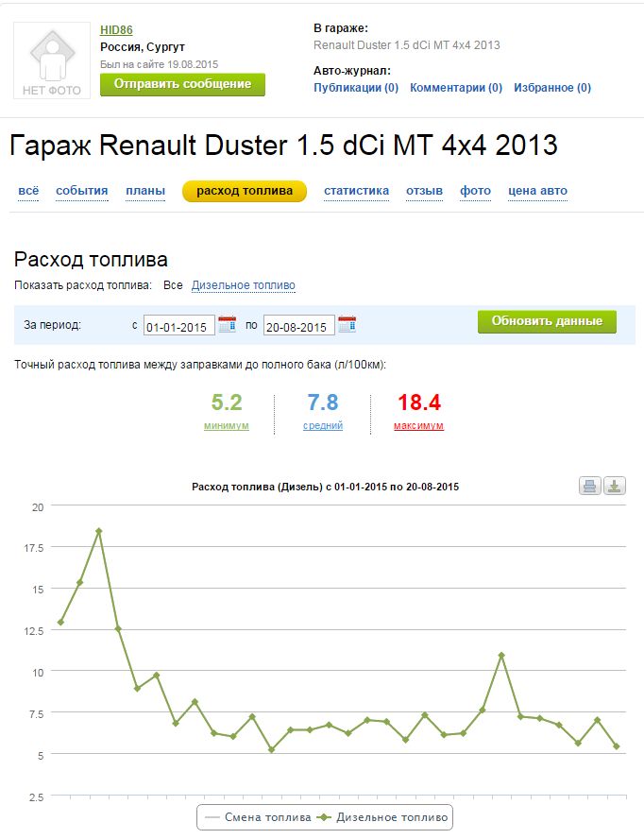644x839 pixels.
Task: Click the 'Обновить данные' button
Action: click(x=547, y=321)
